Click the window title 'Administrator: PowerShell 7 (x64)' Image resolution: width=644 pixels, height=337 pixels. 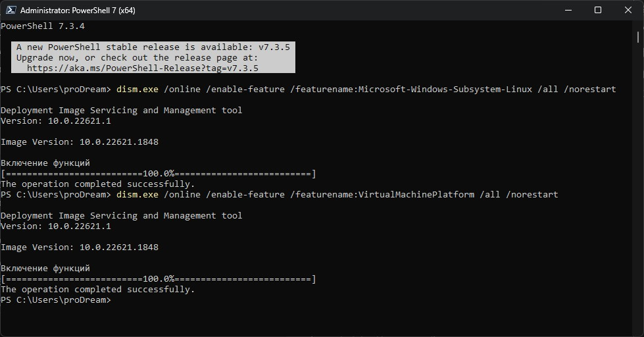click(x=78, y=11)
